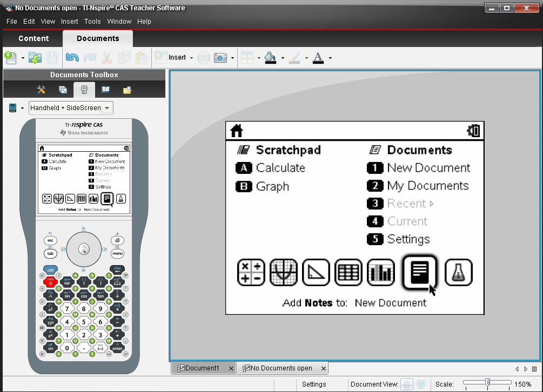Click the Insert button in toolbar
Image resolution: width=543 pixels, height=392 pixels.
click(x=170, y=57)
